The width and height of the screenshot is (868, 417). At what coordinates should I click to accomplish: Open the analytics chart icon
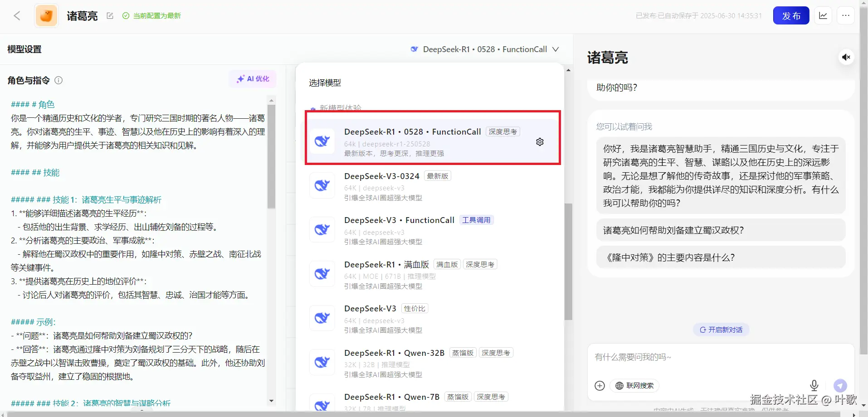(x=823, y=16)
